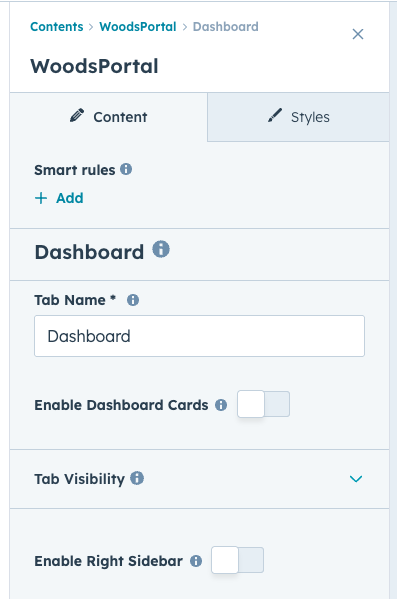This screenshot has width=397, height=599.
Task: Open the WoodsPortal breadcrumb link
Action: tap(138, 27)
